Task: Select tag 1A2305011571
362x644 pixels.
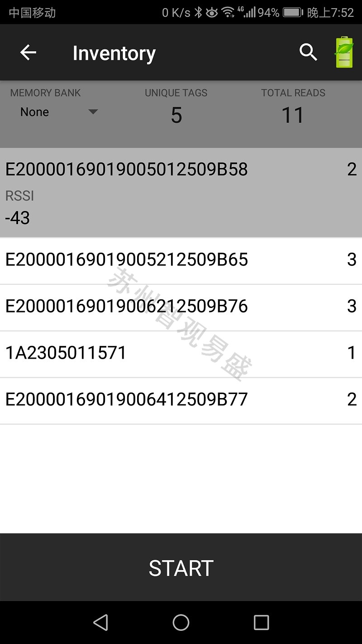Action: click(181, 354)
